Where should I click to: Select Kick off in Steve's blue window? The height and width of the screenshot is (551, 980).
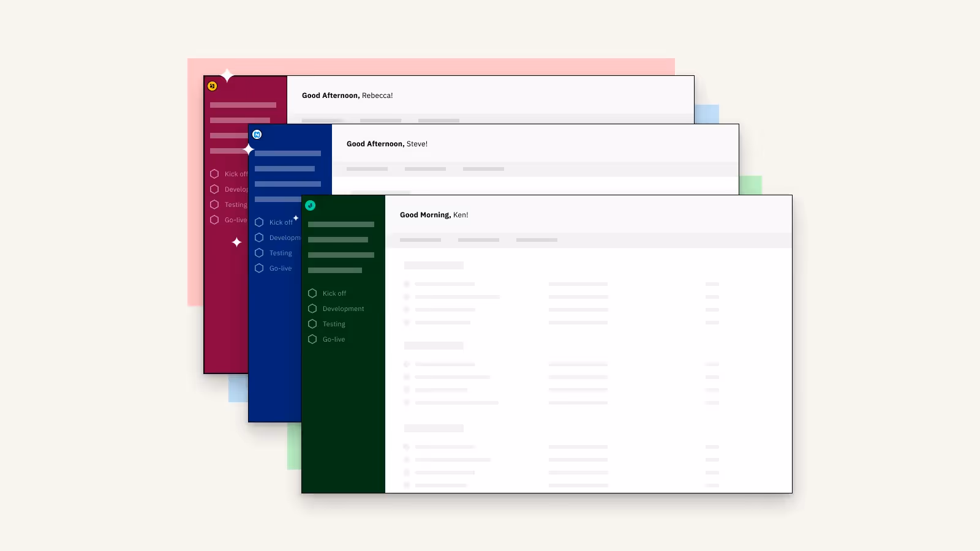(x=281, y=222)
